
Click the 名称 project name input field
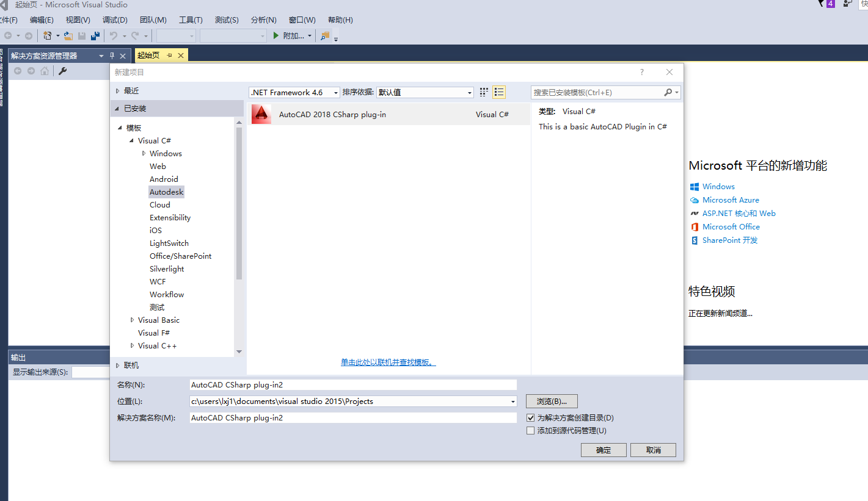pyautogui.click(x=353, y=385)
